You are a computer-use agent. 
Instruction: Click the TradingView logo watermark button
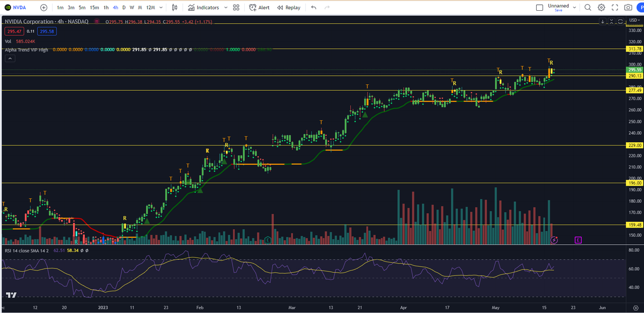click(x=11, y=295)
